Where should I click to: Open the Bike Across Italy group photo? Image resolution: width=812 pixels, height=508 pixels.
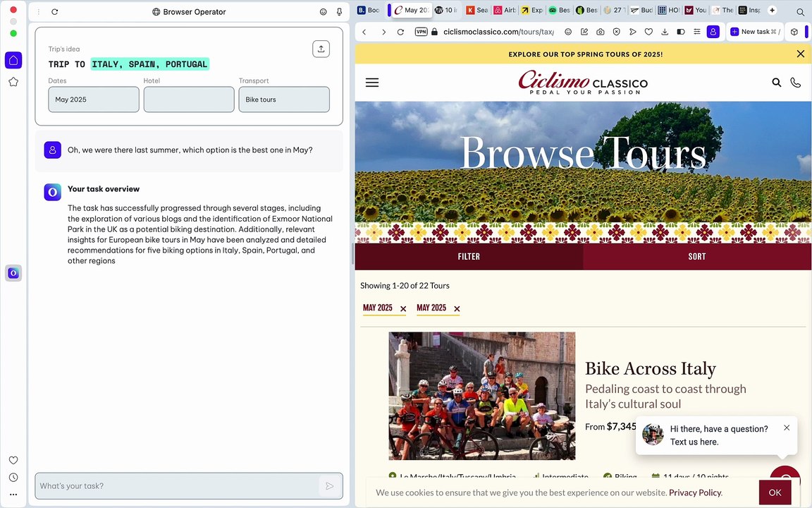pyautogui.click(x=481, y=396)
